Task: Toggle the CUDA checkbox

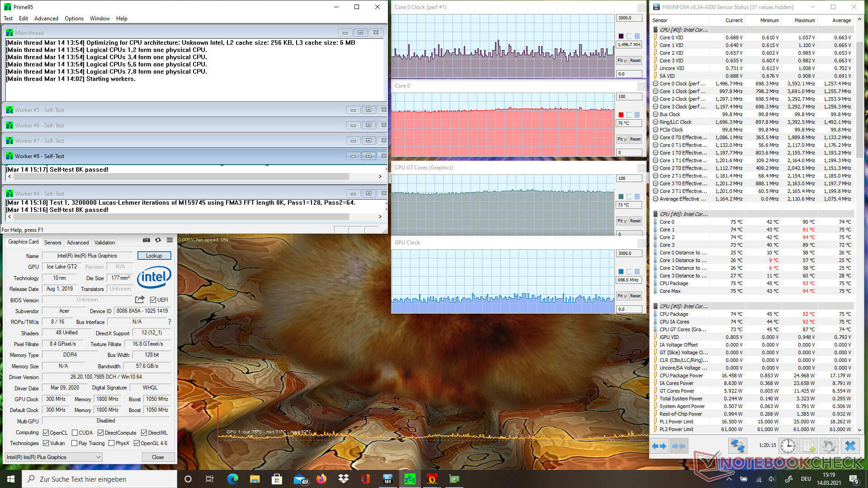Action: pyautogui.click(x=75, y=432)
